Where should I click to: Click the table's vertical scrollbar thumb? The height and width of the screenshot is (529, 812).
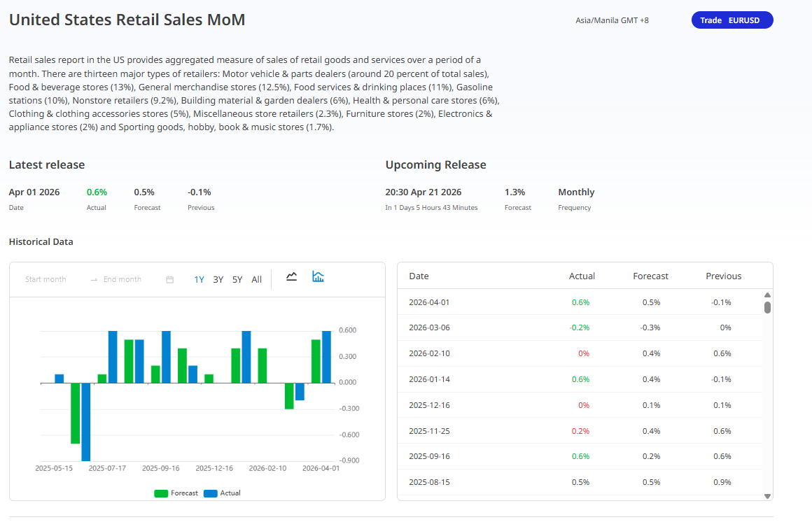(767, 307)
